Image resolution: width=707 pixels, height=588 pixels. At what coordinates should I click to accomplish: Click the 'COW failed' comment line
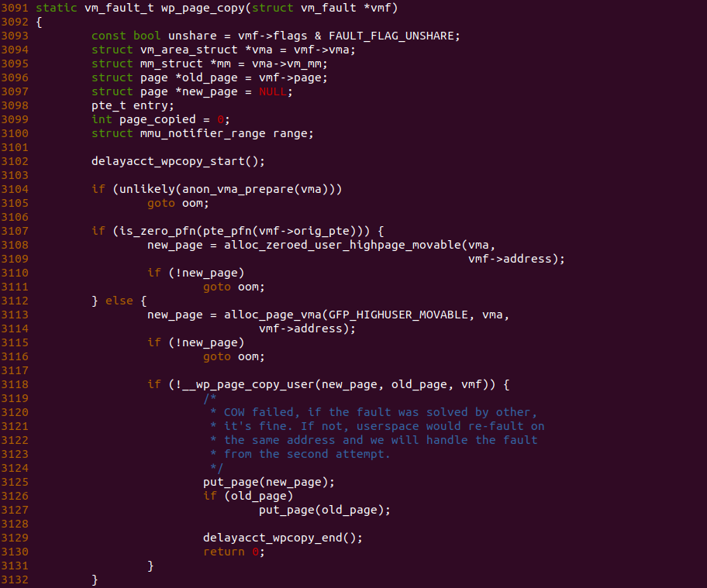coord(374,412)
